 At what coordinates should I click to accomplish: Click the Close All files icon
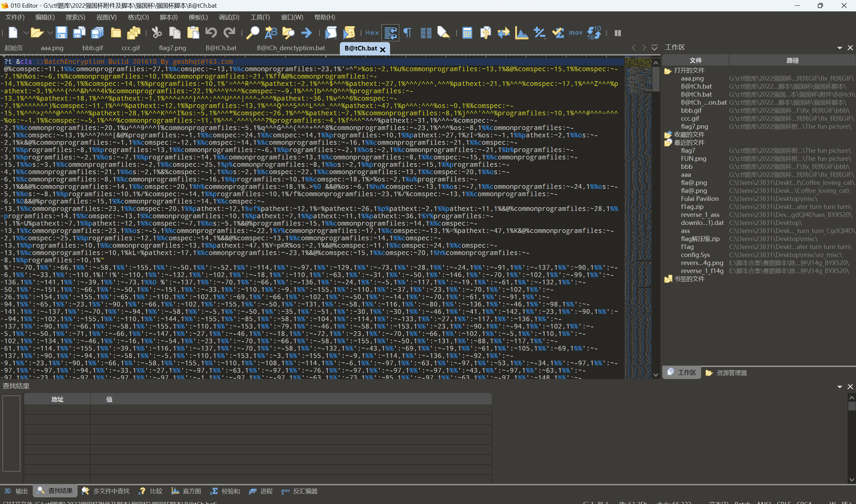pos(134,33)
